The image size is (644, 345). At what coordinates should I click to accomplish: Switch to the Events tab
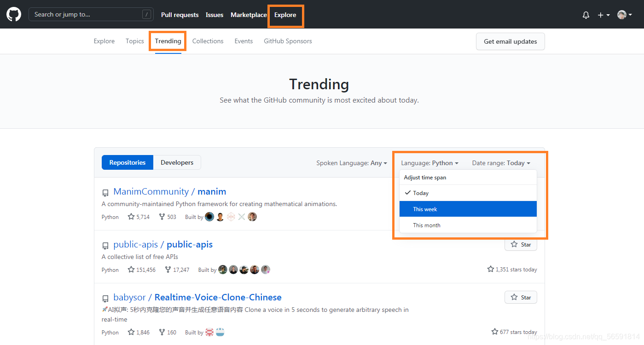(x=244, y=41)
